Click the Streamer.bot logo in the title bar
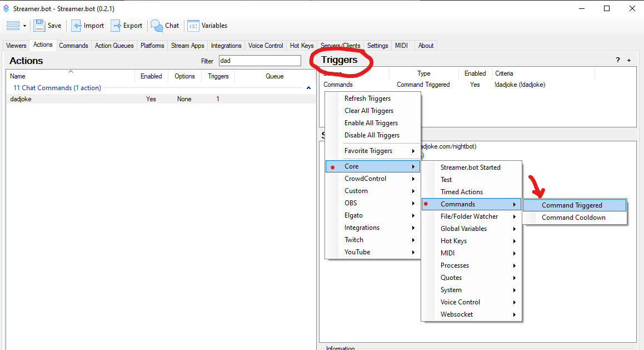 pos(6,8)
